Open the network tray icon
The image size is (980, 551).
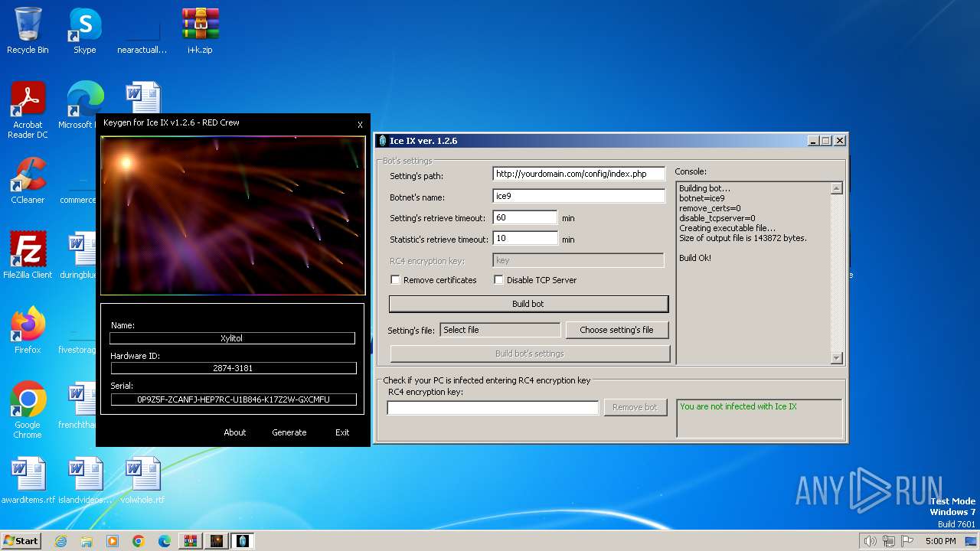889,541
